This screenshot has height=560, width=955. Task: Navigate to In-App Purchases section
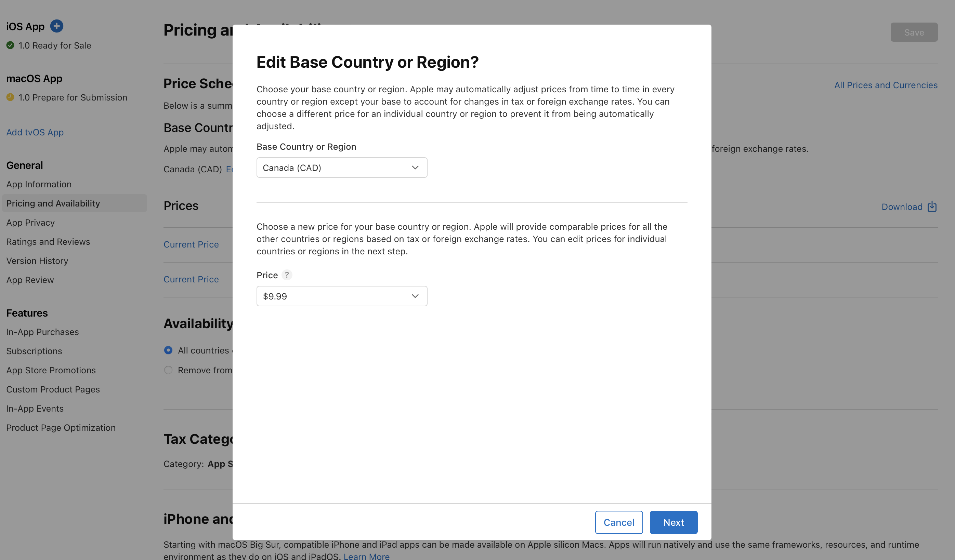(42, 332)
